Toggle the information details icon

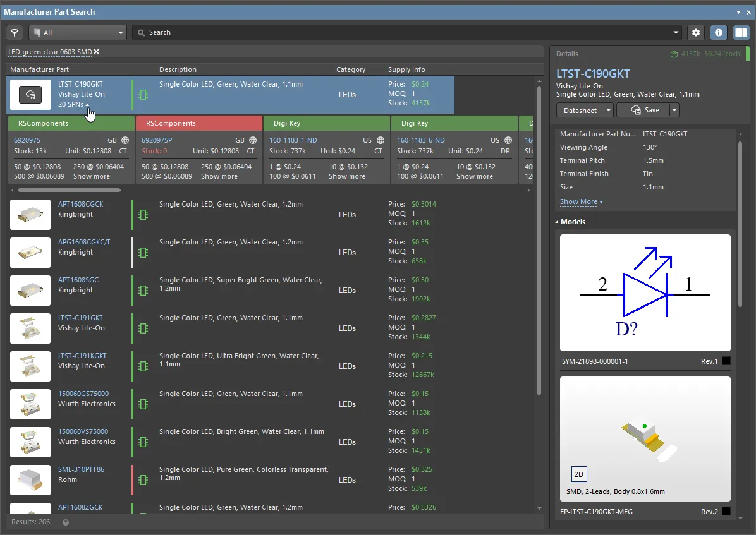point(719,33)
